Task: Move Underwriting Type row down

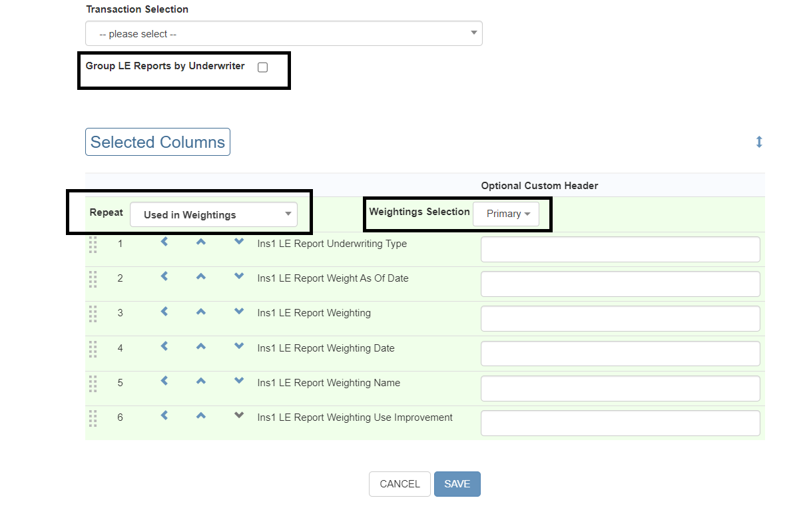Action: (239, 242)
